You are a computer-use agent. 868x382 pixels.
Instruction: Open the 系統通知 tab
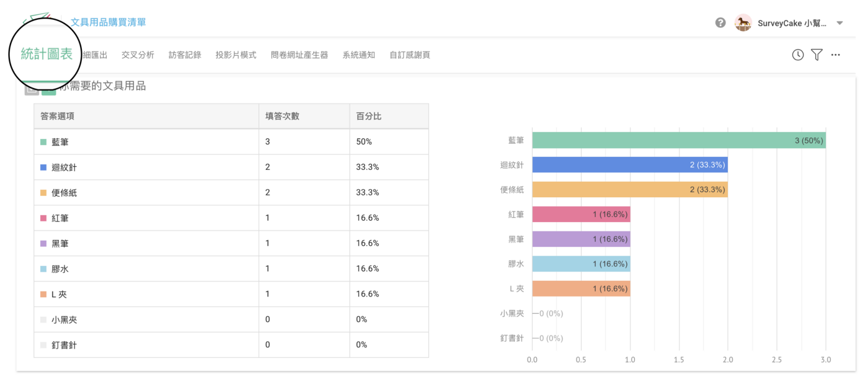358,55
